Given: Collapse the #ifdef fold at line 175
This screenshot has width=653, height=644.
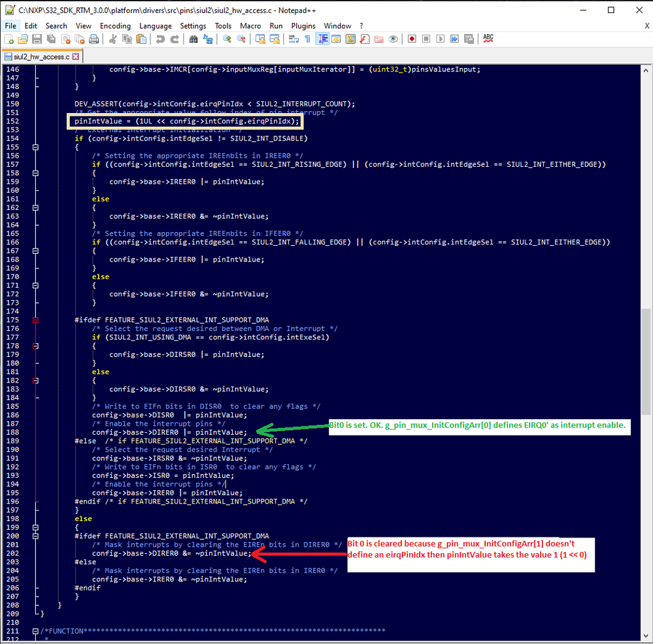Looking at the screenshot, I should click(36, 320).
